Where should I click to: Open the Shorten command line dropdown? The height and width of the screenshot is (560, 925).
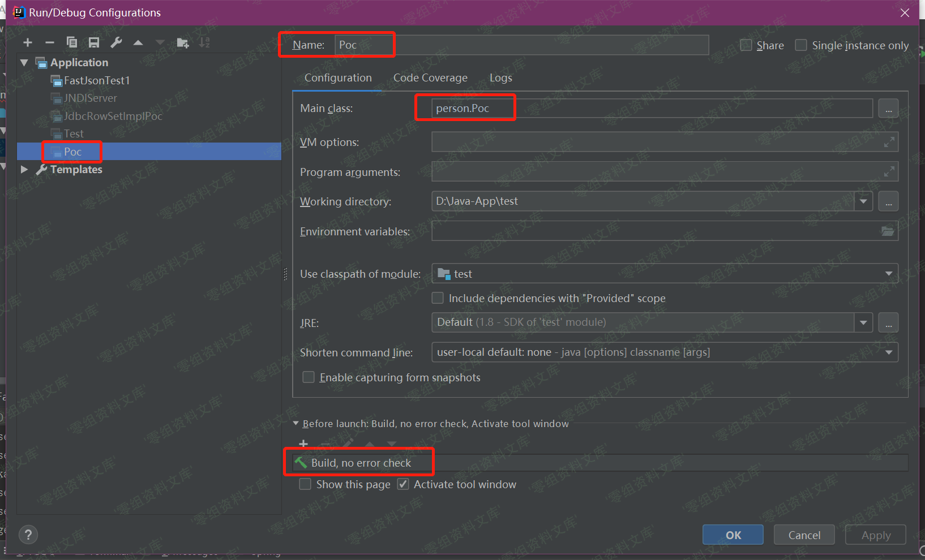click(665, 352)
